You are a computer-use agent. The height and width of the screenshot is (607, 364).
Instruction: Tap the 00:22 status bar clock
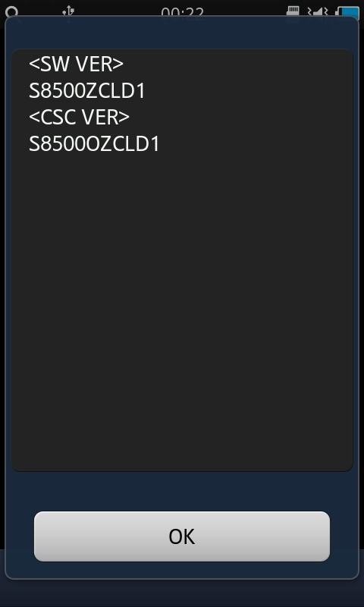pos(182,13)
